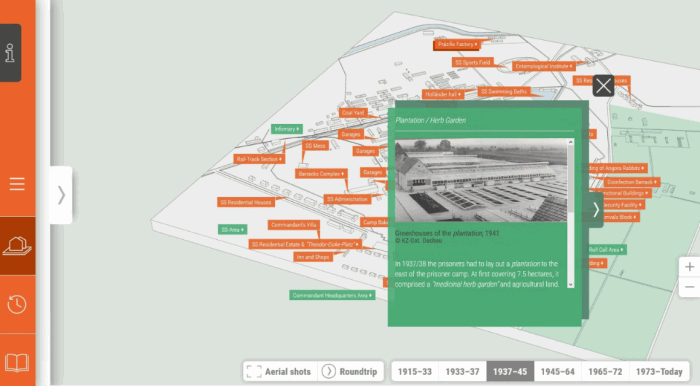Open the Infirmary map label

(287, 129)
